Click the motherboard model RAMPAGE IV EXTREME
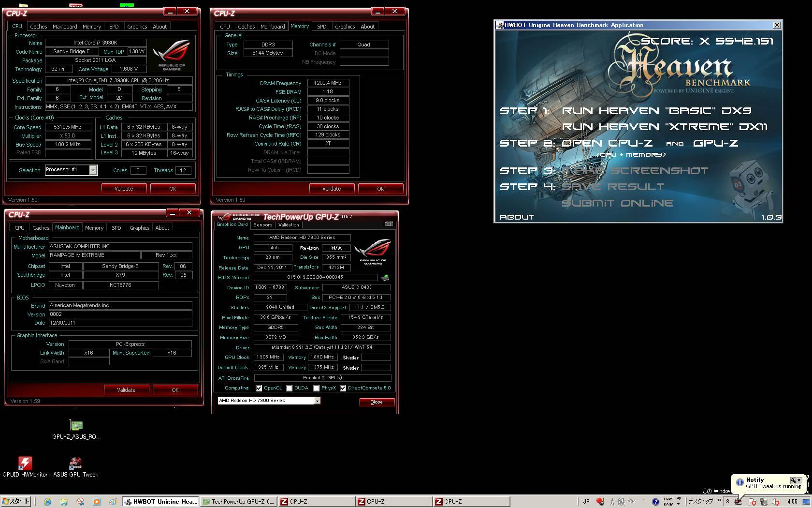The height and width of the screenshot is (508, 812). click(94, 255)
